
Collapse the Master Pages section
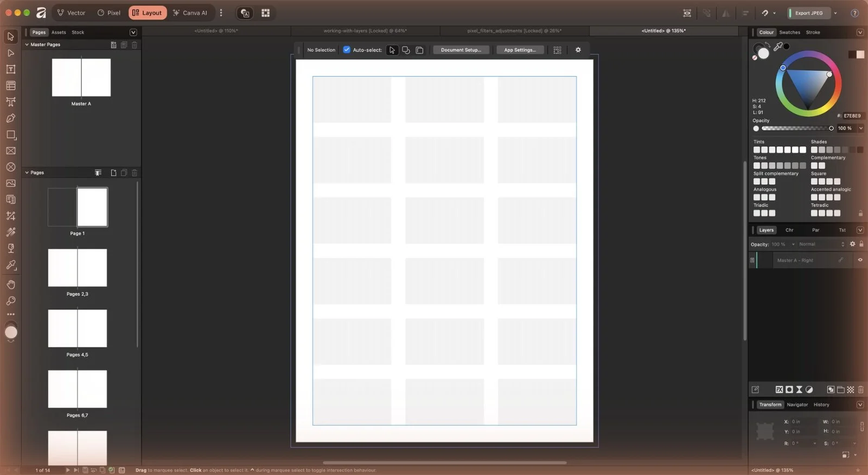coord(27,45)
